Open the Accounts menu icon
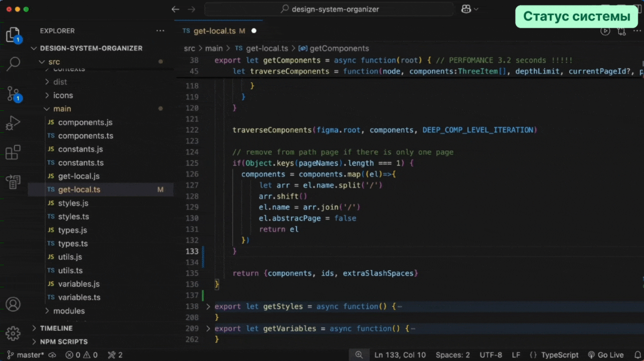The width and height of the screenshot is (644, 361). 13,304
